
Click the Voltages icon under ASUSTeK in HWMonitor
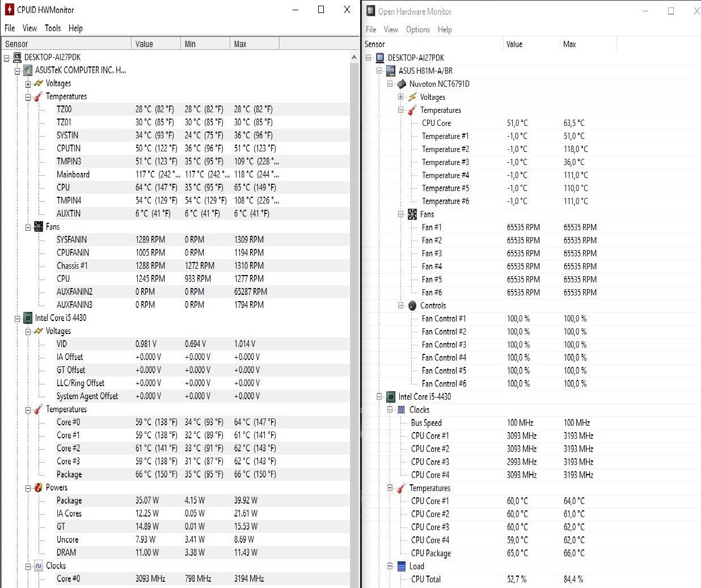click(x=39, y=83)
